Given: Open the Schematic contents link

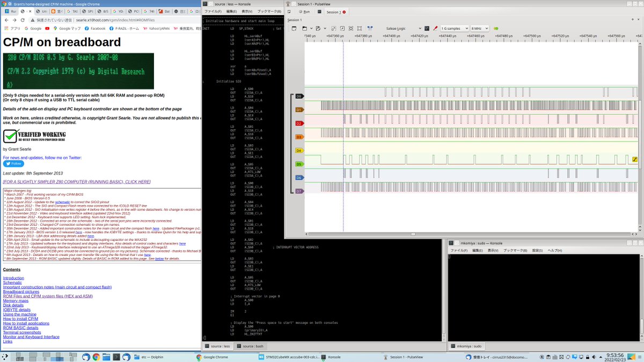Looking at the screenshot, I should pos(12,283).
